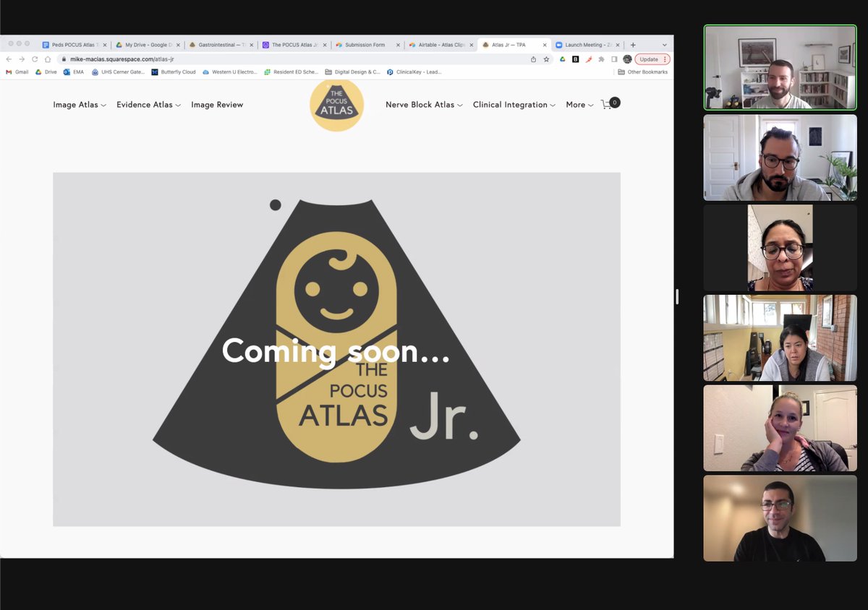The height and width of the screenshot is (610, 868).
Task: Open the Google Drive extension icon
Action: click(x=563, y=59)
